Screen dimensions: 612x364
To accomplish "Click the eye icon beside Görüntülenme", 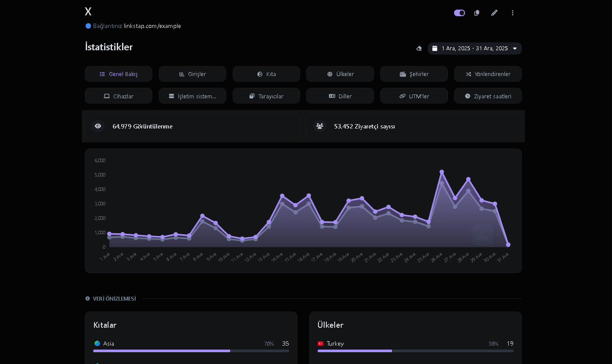I will pos(98,126).
